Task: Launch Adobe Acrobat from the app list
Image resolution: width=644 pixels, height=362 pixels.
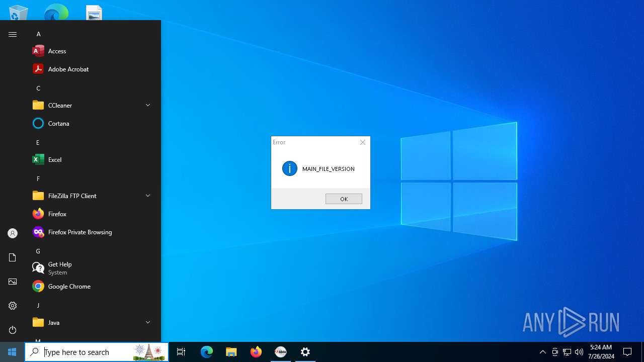Action: point(93,69)
